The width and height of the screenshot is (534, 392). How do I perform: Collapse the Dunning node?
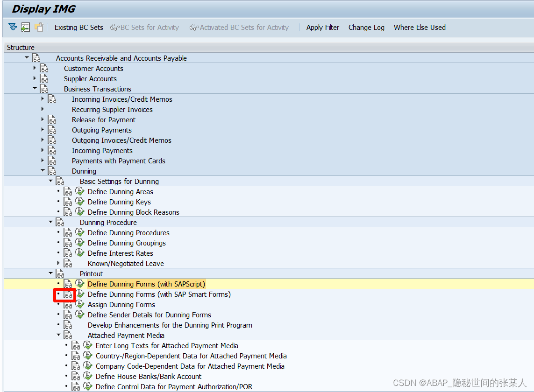tap(43, 170)
